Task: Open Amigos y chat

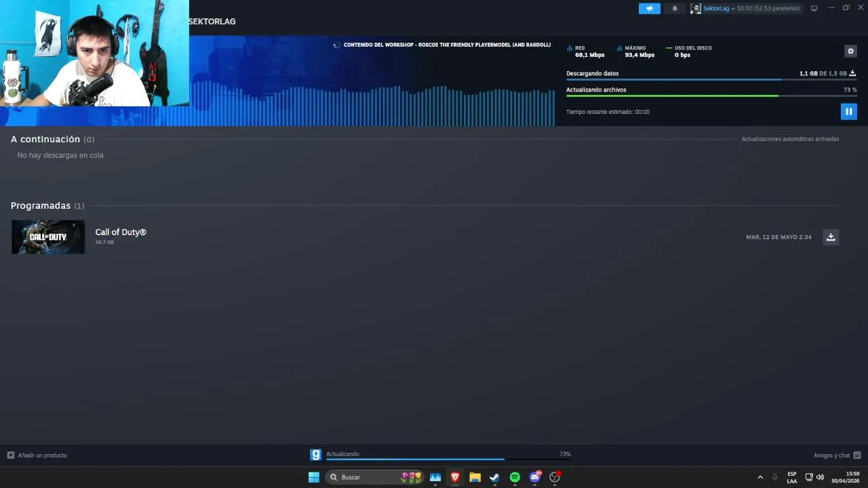Action: 831,455
